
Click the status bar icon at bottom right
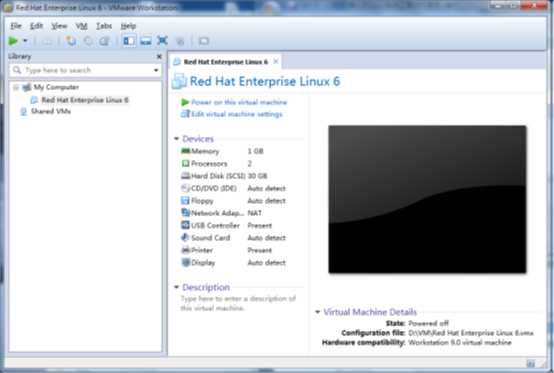pos(531,363)
